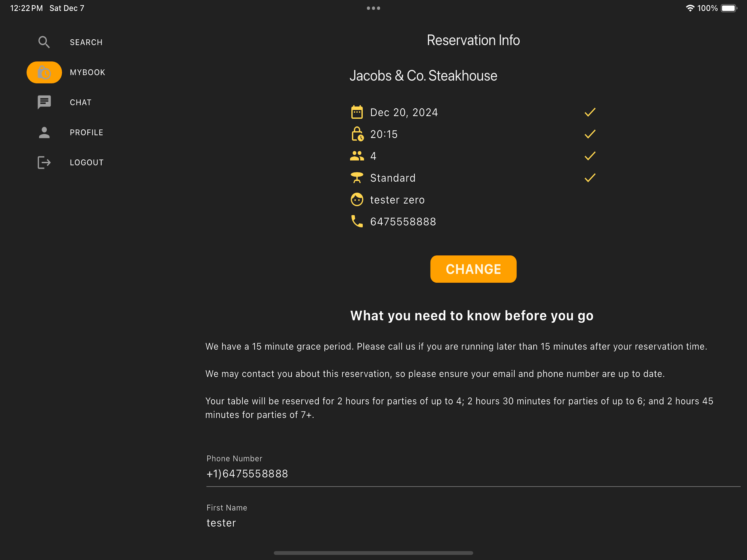Click the battery indicator in status bar
747x560 pixels.
point(729,8)
